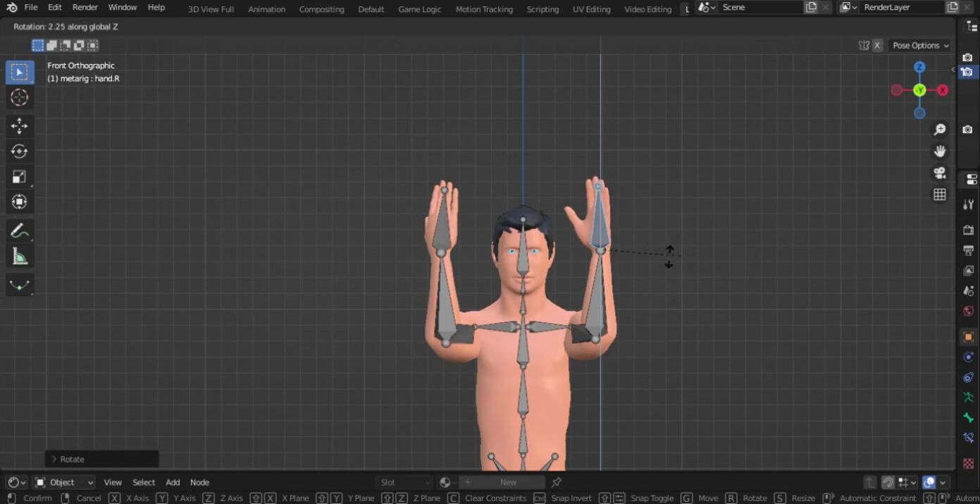
Task: Toggle camera view with camera icon
Action: click(x=939, y=173)
